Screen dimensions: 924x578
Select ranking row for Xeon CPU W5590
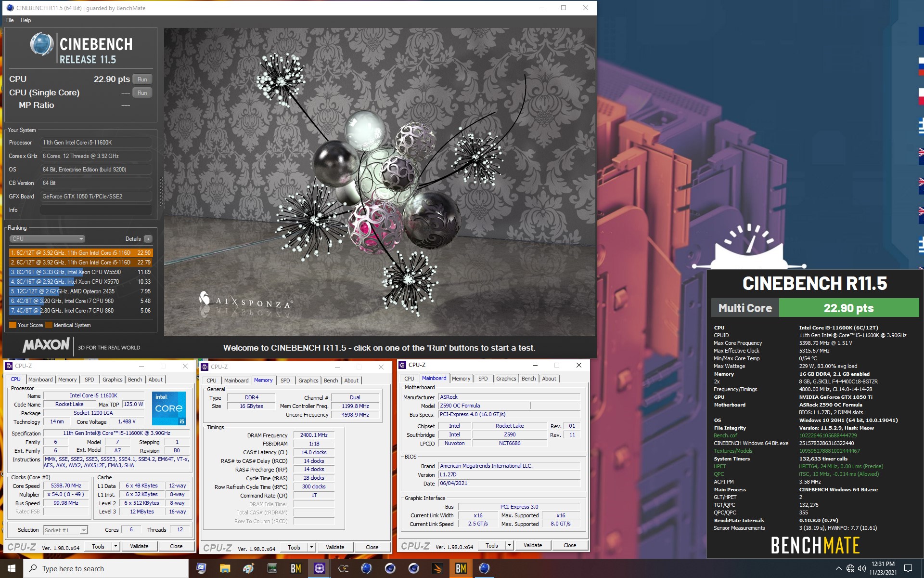(81, 272)
